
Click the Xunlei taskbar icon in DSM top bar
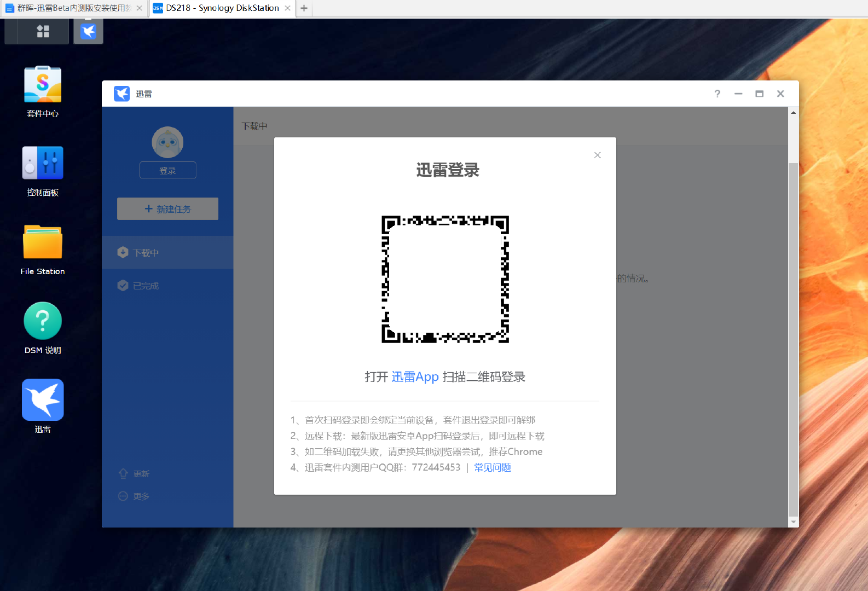click(x=88, y=31)
